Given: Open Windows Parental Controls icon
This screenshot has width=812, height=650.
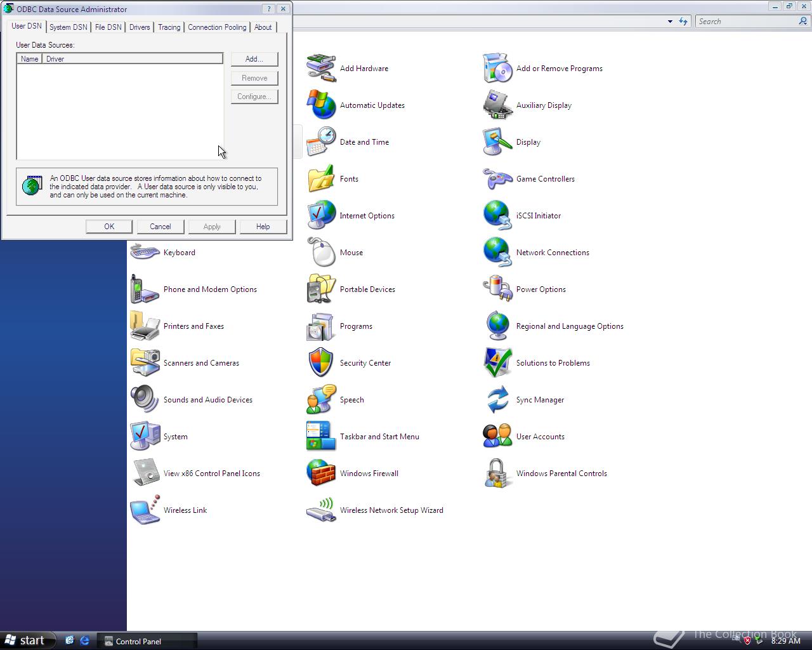Looking at the screenshot, I should point(497,474).
